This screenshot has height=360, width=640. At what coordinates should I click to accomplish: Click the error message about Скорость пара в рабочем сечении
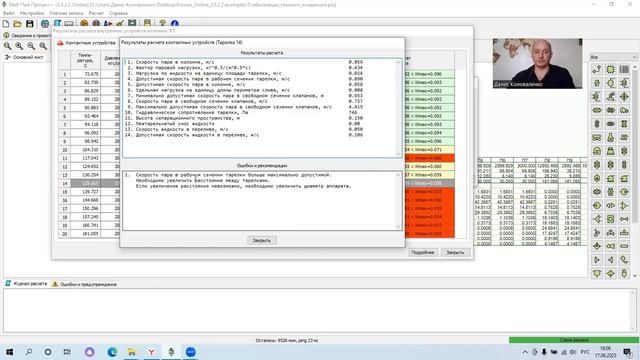click(x=233, y=175)
